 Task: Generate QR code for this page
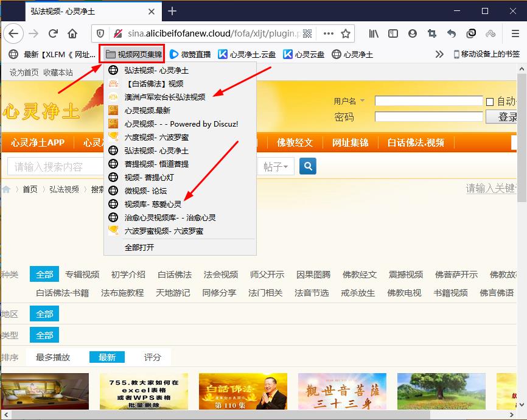[307, 33]
